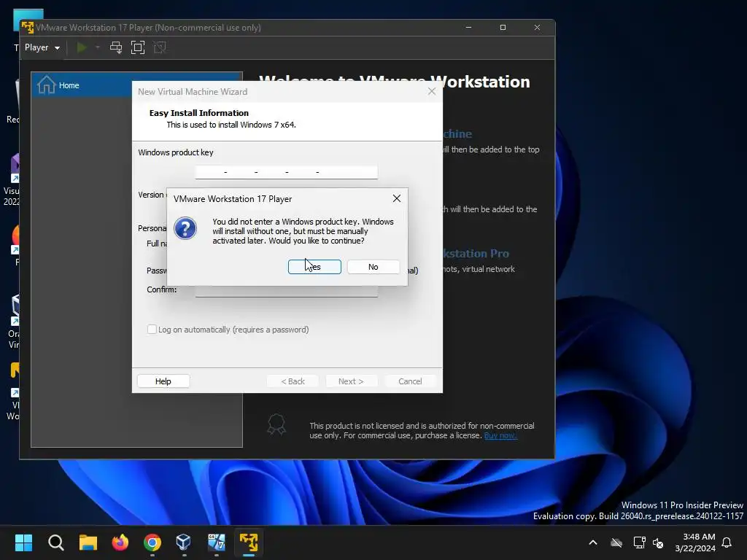
Task: Cancel the New Virtual Machine Wizard
Action: pyautogui.click(x=410, y=381)
